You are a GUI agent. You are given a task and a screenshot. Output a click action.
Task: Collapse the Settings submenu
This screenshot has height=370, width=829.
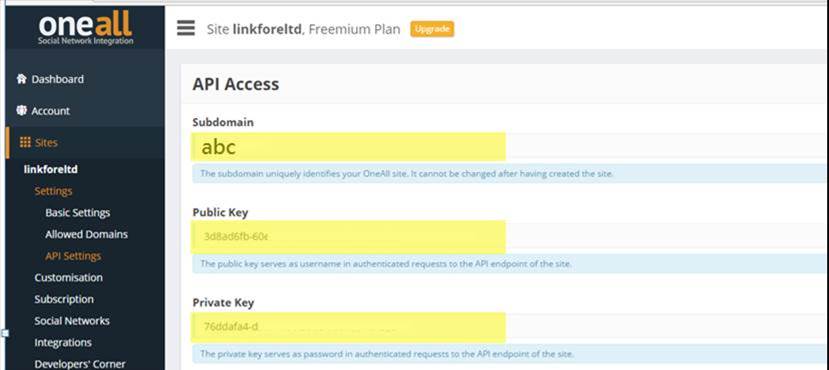pyautogui.click(x=53, y=191)
